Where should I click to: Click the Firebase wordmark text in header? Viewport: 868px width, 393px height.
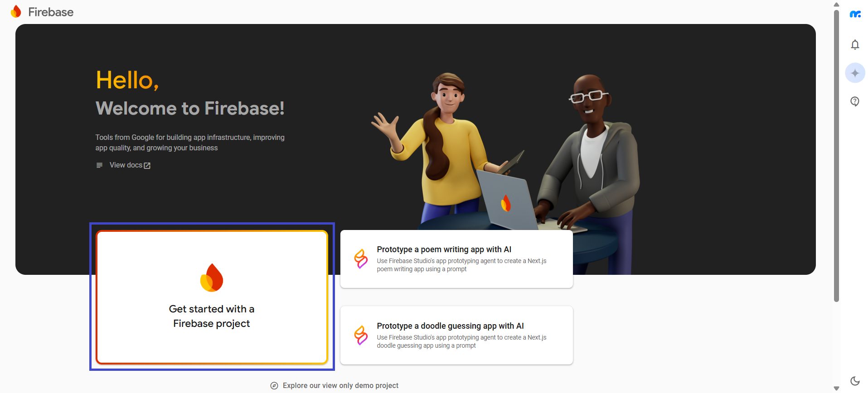[x=51, y=12]
